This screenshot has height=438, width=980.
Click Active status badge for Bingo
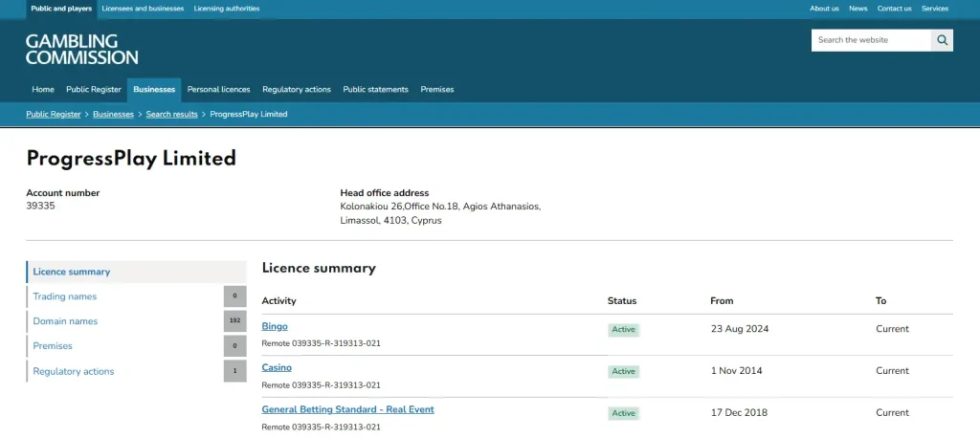click(x=623, y=329)
